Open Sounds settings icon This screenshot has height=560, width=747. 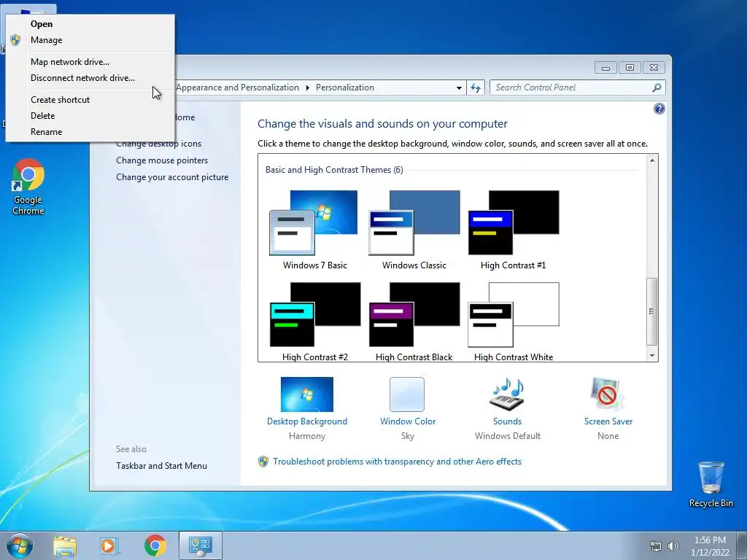[507, 394]
